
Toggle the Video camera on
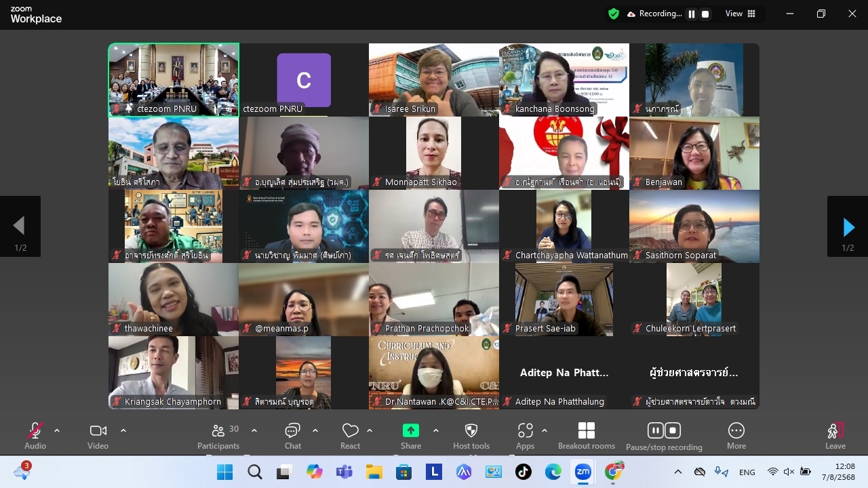[x=98, y=431]
